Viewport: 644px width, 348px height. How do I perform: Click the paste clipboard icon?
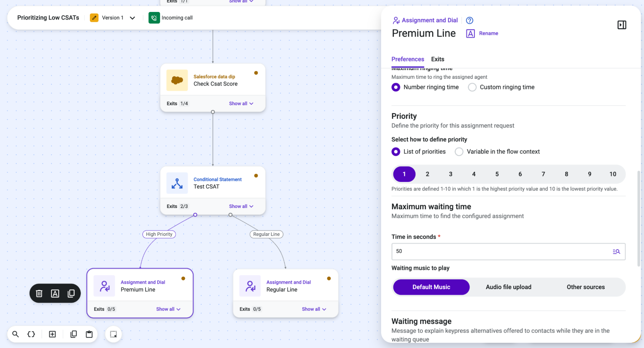pyautogui.click(x=89, y=334)
